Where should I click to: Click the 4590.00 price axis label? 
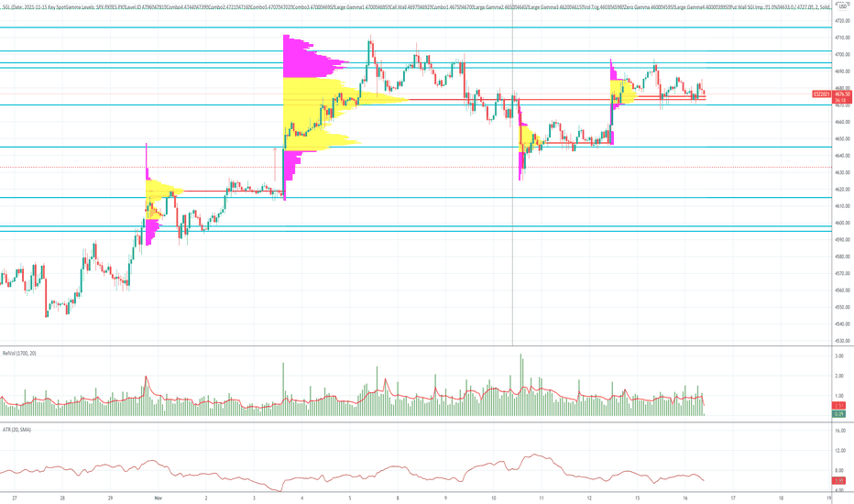842,240
